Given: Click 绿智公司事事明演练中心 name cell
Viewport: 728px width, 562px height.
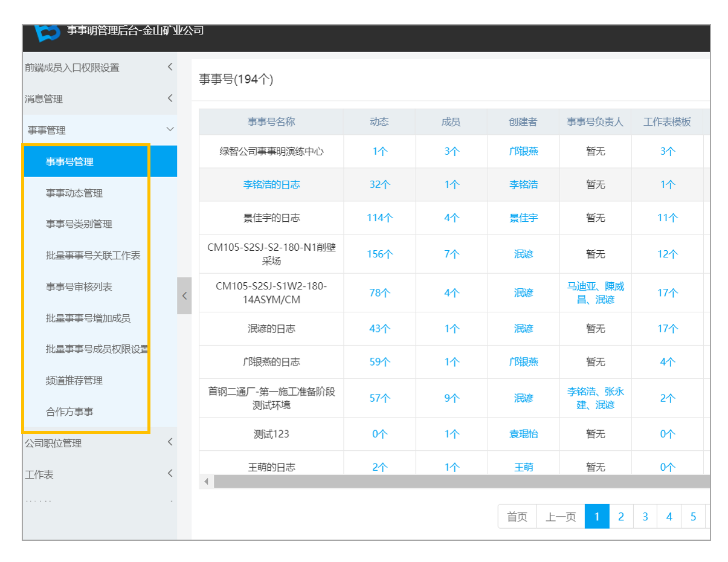Looking at the screenshot, I should (x=271, y=151).
